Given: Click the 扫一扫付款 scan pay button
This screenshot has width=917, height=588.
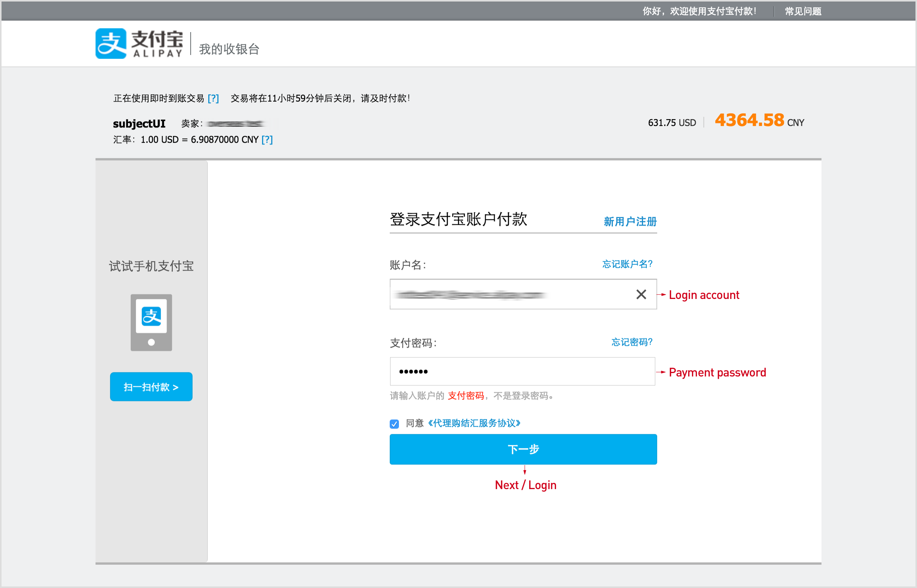Looking at the screenshot, I should pos(151,387).
